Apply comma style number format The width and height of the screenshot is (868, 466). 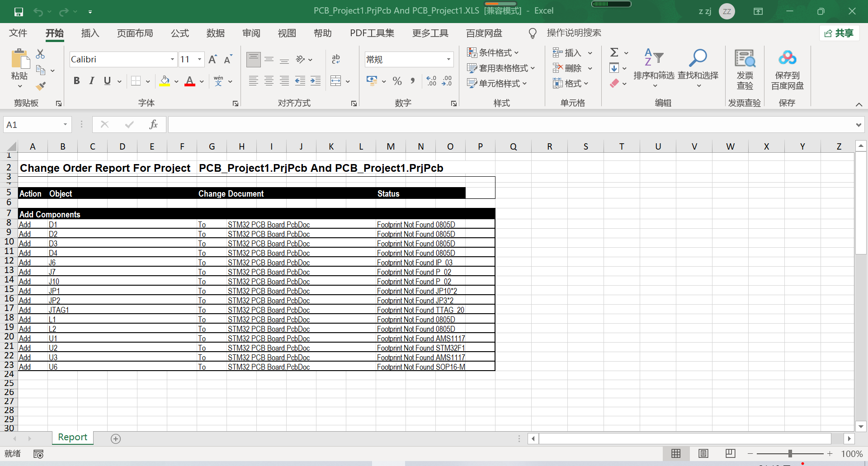412,81
